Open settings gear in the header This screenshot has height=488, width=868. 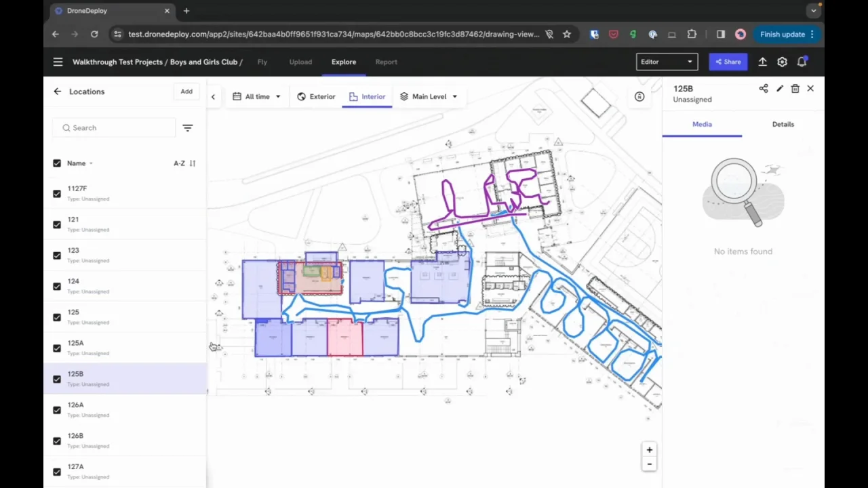pyautogui.click(x=782, y=62)
